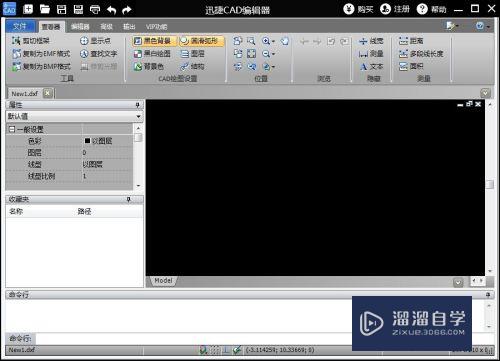500x361 pixels.
Task: Open the style dropdown in ribbon corner
Action: click(452, 26)
